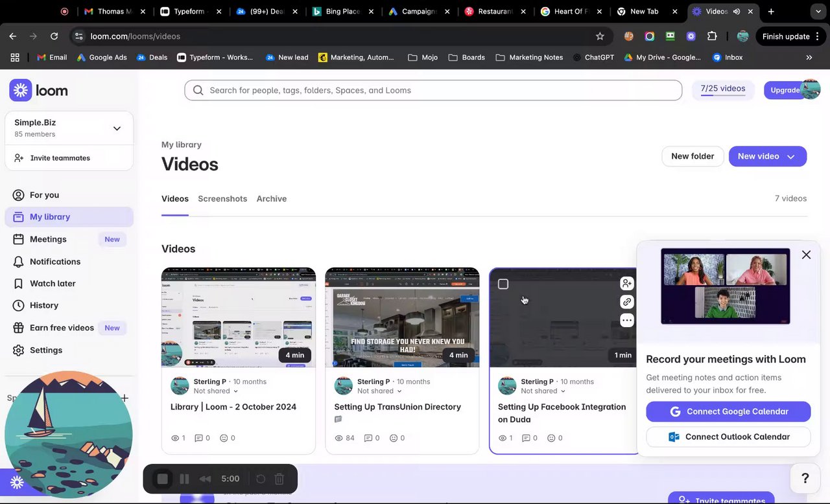Image resolution: width=830 pixels, height=504 pixels.
Task: Click the comments icon on Facebook Integration video
Action: click(x=527, y=438)
